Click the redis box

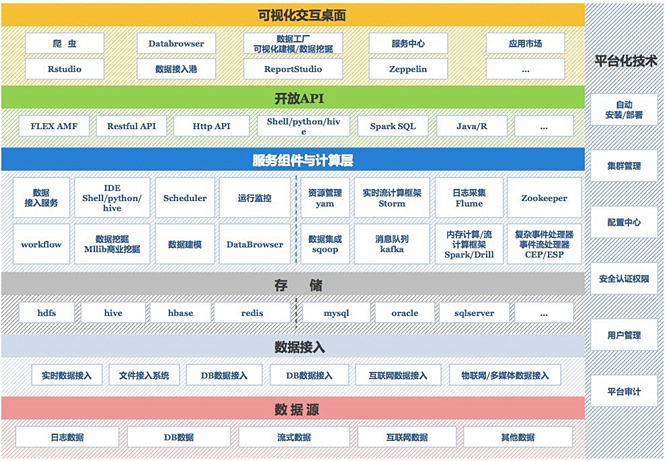[x=252, y=313]
